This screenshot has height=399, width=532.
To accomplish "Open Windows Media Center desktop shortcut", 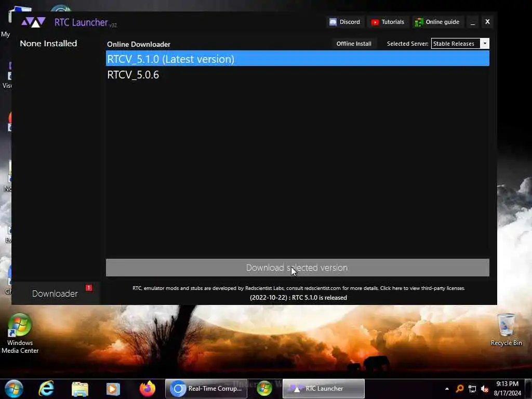I will click(20, 333).
